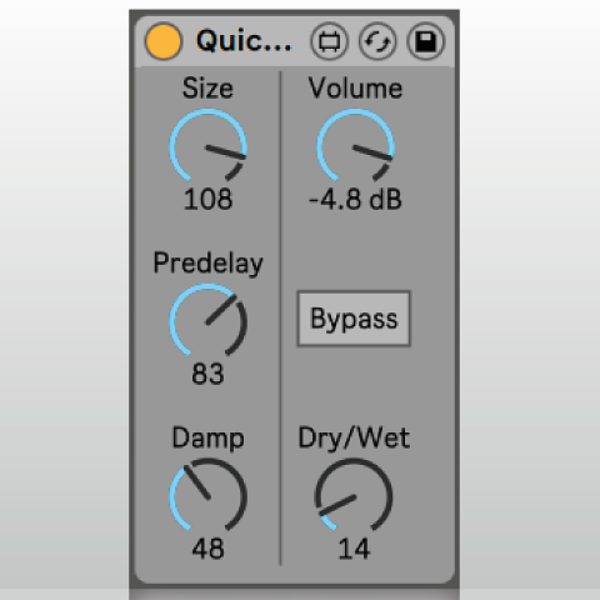This screenshot has height=600, width=600.
Task: Click the Size knob dial
Action: [x=208, y=147]
